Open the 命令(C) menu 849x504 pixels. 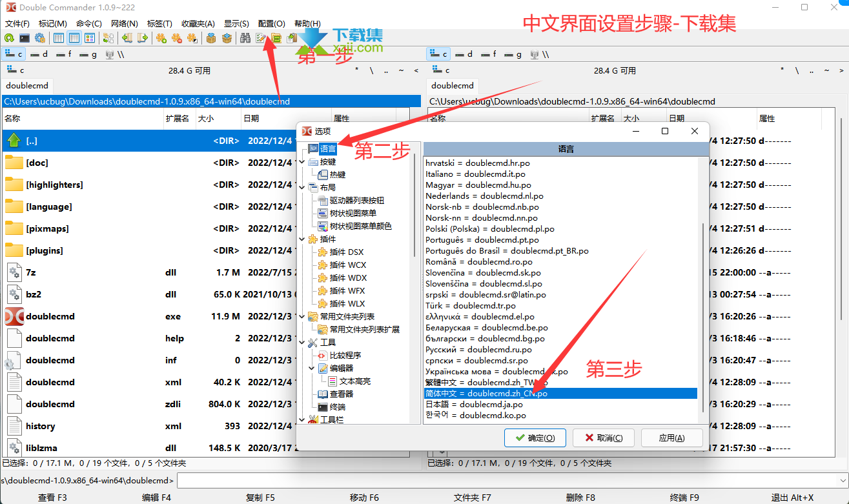click(x=88, y=23)
